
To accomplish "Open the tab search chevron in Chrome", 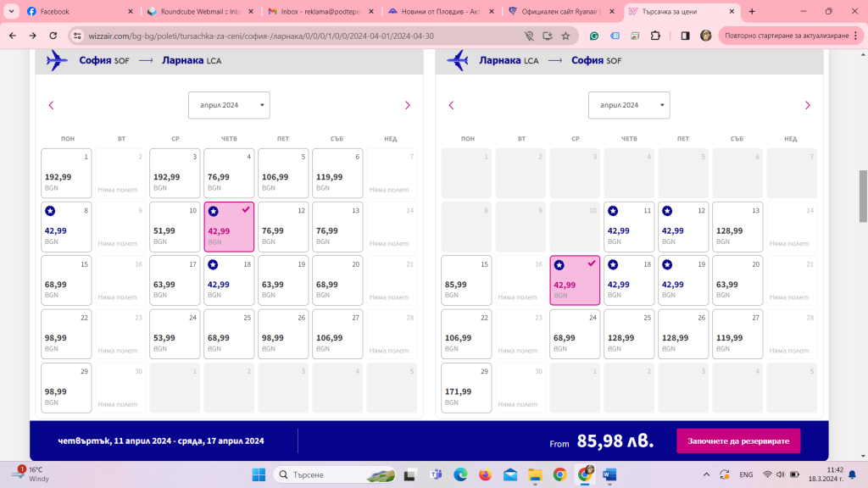I will coord(12,12).
